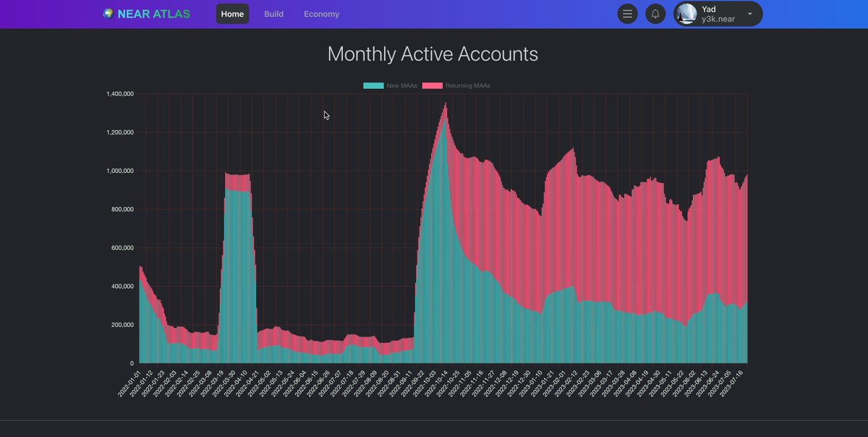Toggle the Returning MAAs pink legend swatch
The height and width of the screenshot is (437, 868).
432,85
